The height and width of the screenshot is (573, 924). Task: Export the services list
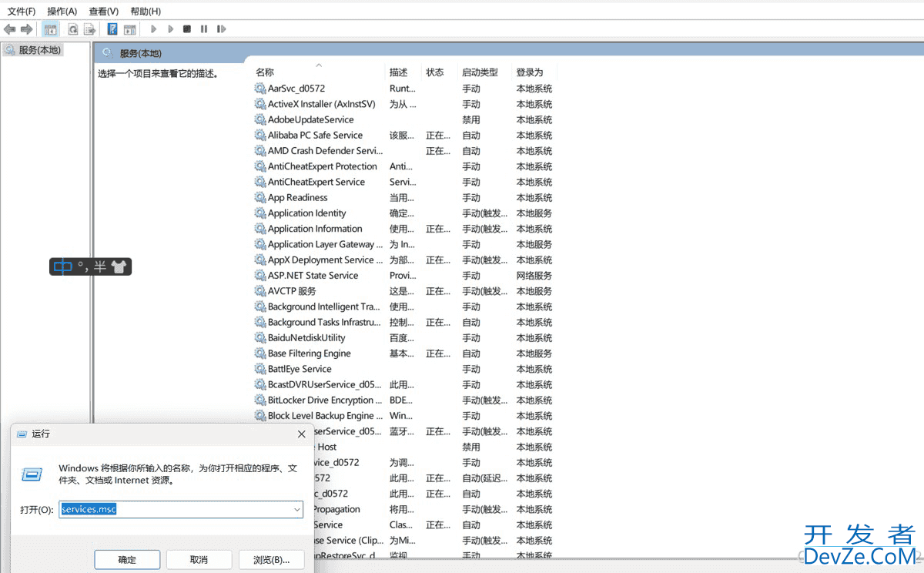tap(90, 28)
